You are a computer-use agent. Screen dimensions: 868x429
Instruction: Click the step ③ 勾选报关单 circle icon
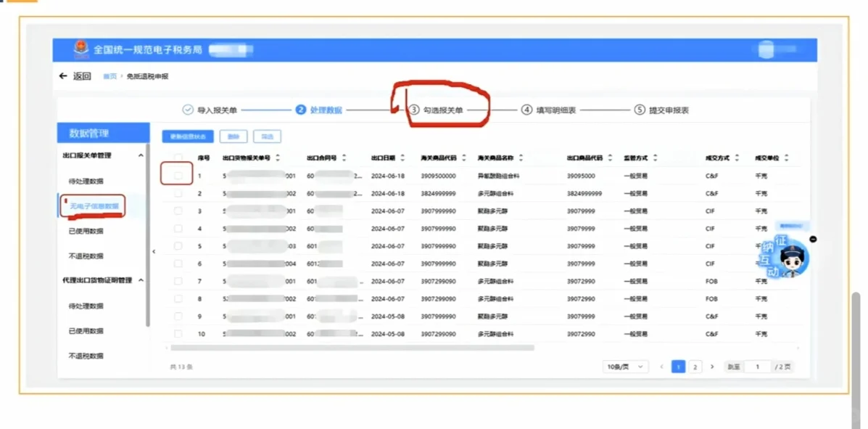pyautogui.click(x=414, y=110)
